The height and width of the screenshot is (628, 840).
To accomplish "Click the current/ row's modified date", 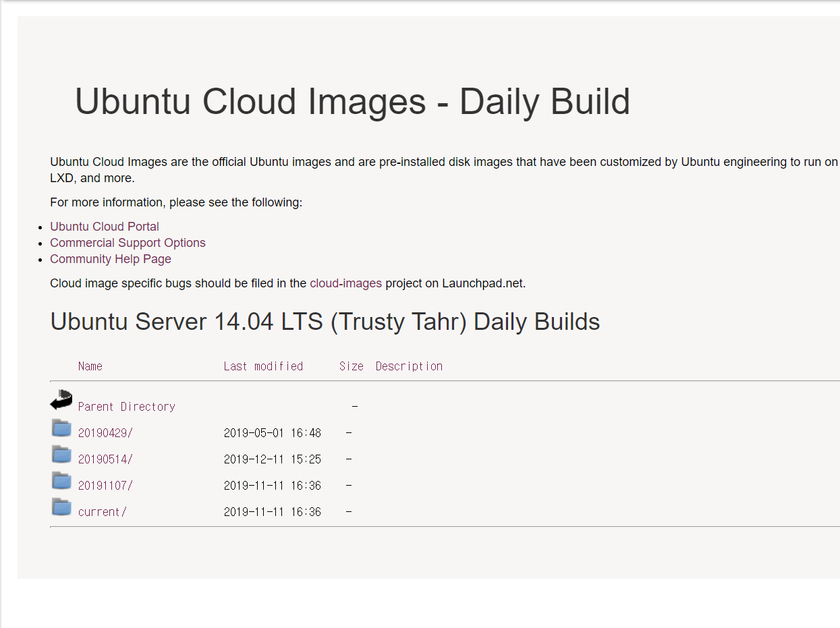I will tap(273, 512).
